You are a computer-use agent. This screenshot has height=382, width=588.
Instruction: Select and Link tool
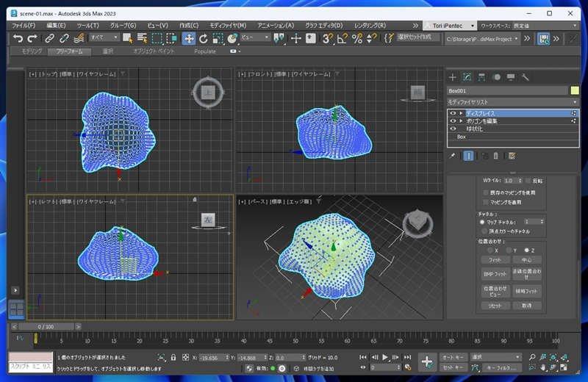[49, 38]
